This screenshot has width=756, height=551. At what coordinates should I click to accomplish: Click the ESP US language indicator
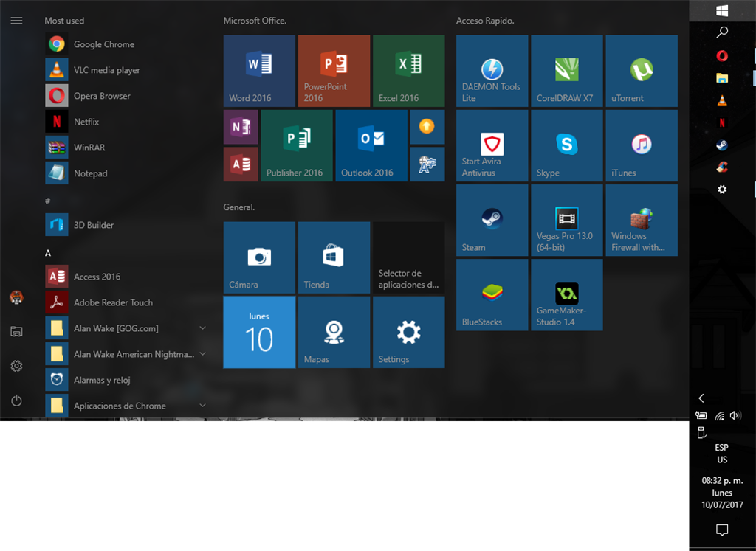pyautogui.click(x=722, y=453)
